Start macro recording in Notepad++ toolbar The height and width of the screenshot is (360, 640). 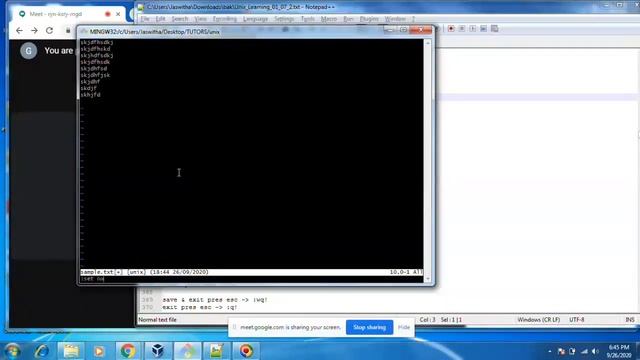(451, 29)
